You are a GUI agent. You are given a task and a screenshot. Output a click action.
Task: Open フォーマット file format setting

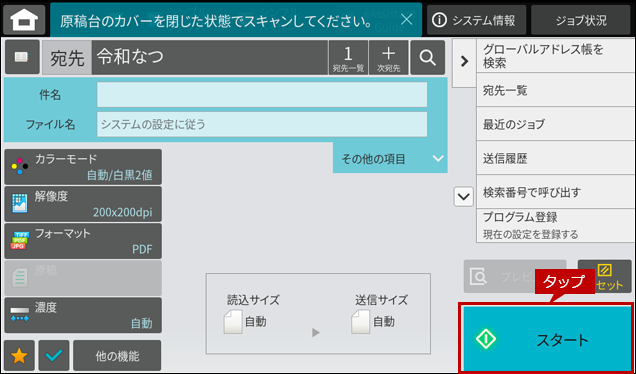point(83,241)
